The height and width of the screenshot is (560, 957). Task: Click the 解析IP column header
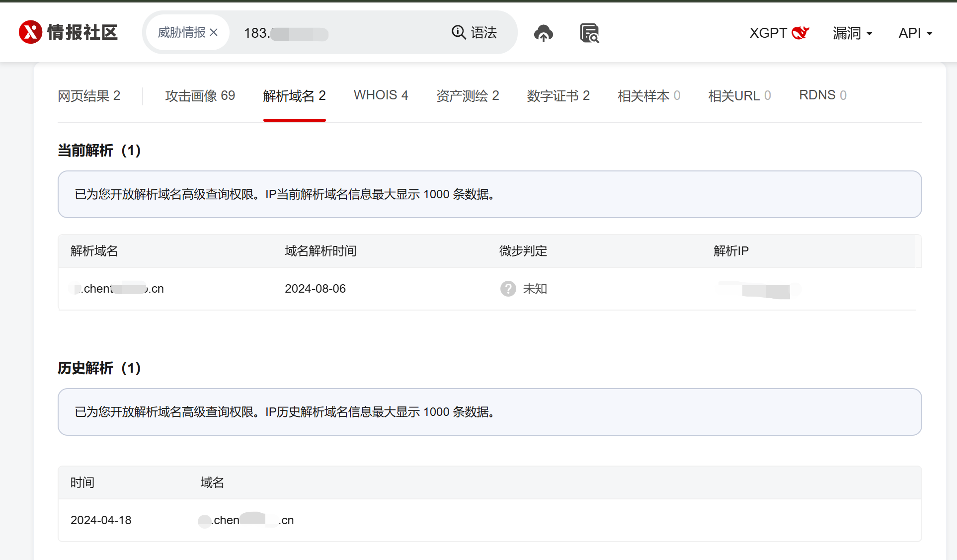click(x=731, y=251)
